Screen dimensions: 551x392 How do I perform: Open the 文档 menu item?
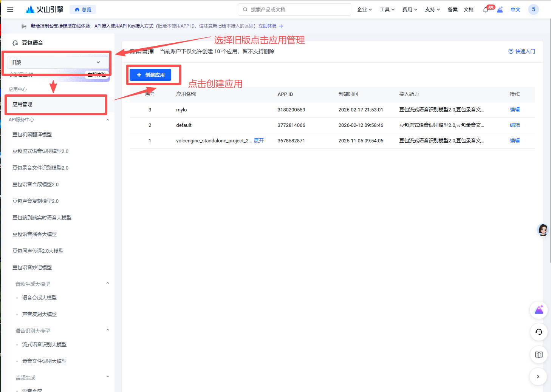pyautogui.click(x=469, y=9)
